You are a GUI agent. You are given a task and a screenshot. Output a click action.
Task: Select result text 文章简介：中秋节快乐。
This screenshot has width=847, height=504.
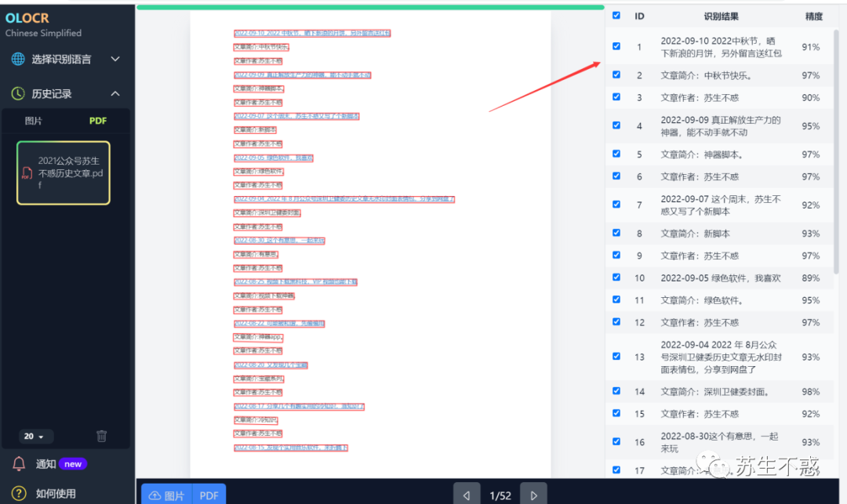point(706,75)
